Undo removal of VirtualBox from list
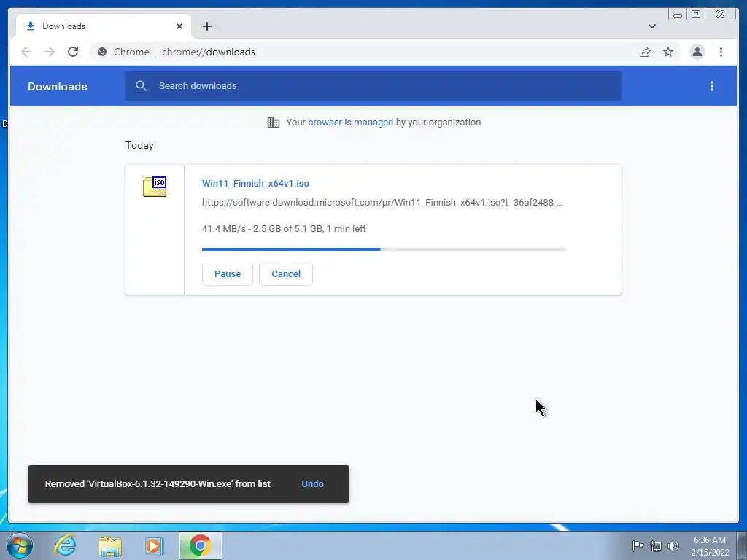The width and height of the screenshot is (747, 560). [x=312, y=484]
